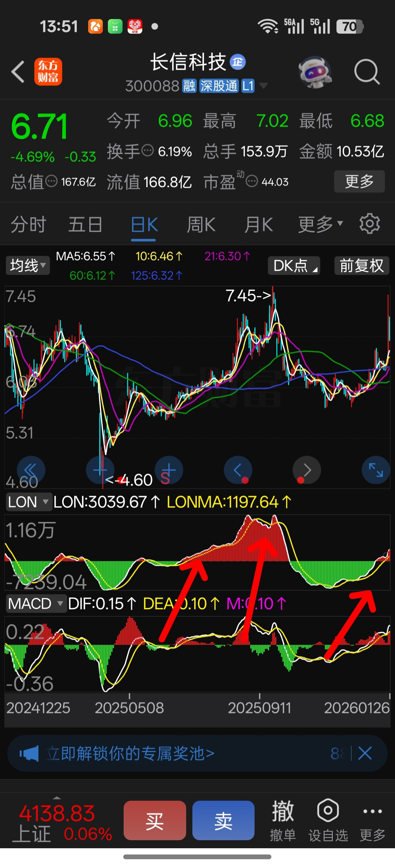Switch to the 五日 tab
The width and height of the screenshot is (395, 868).
coord(85,224)
